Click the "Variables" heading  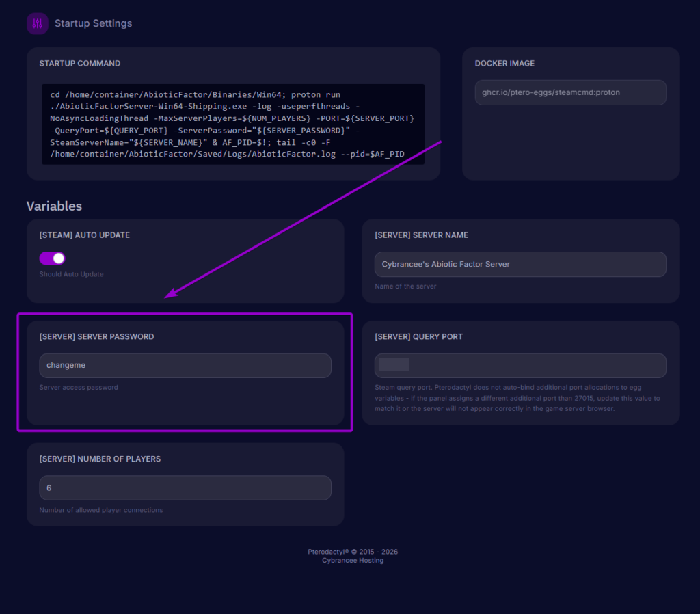[x=54, y=206]
